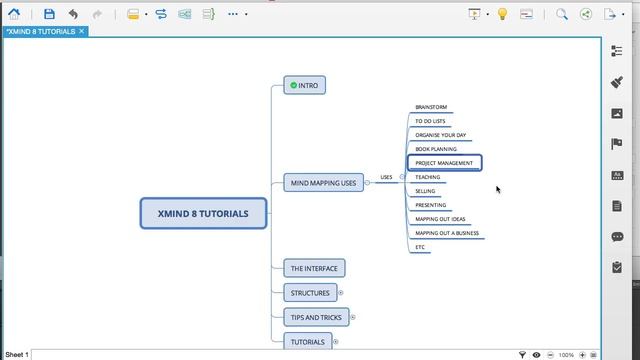Redo the undone action
640x360 pixels.
point(97,15)
